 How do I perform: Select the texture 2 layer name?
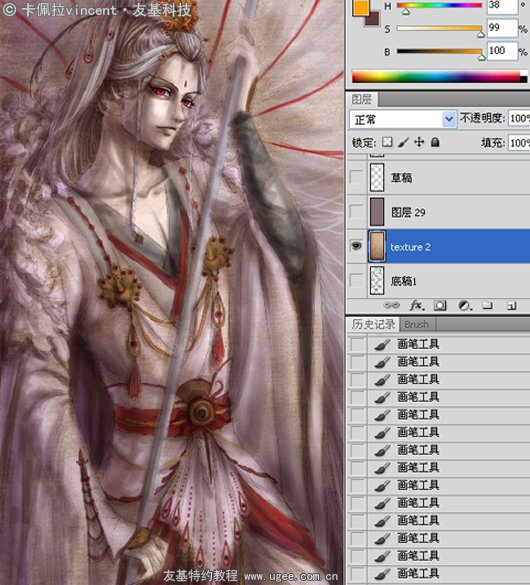(x=410, y=247)
